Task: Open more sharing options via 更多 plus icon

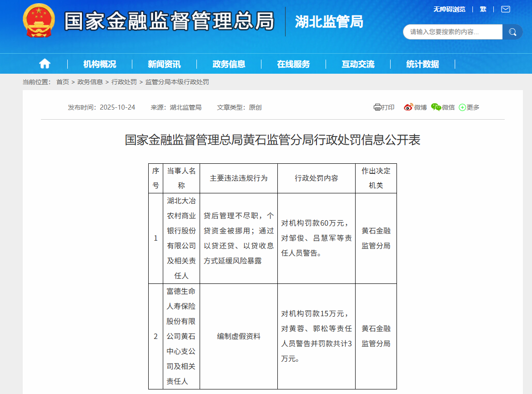Action: 462,107
